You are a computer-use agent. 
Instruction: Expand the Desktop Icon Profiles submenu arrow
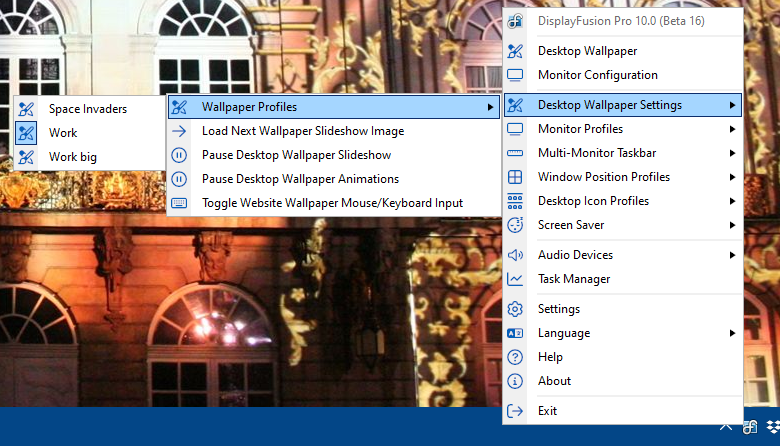(x=732, y=201)
